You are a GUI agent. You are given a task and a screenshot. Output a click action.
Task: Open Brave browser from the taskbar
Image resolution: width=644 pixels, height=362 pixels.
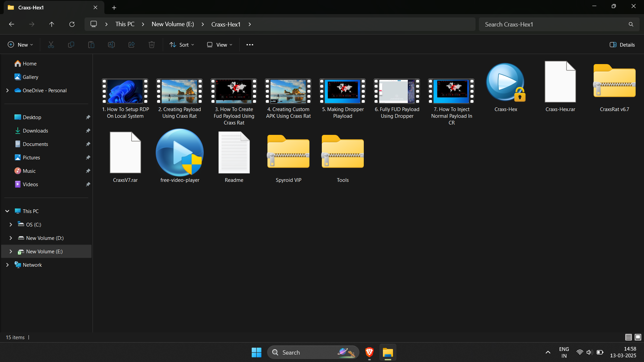369,352
